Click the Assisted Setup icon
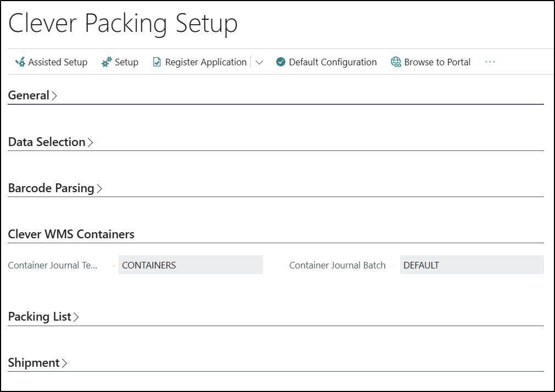The width and height of the screenshot is (555, 392). 20,62
